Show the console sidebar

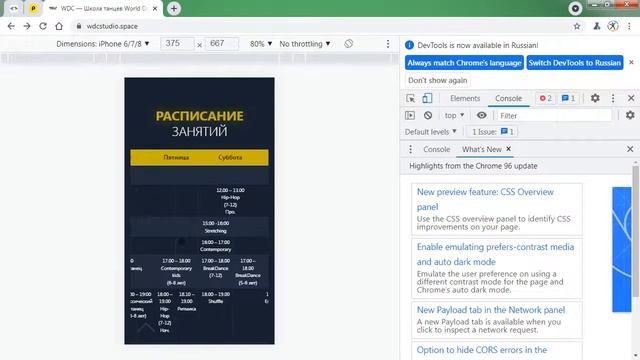pyautogui.click(x=410, y=116)
